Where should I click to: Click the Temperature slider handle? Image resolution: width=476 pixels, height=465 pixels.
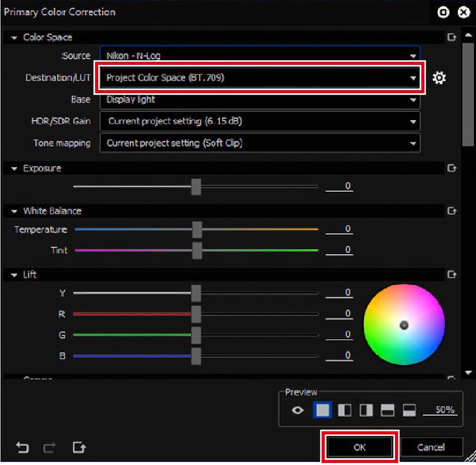point(197,229)
